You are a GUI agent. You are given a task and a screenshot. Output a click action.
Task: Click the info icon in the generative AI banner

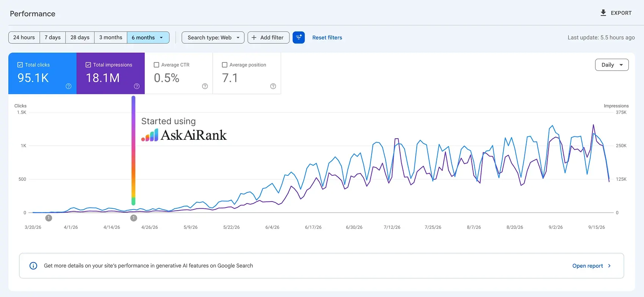[33, 266]
